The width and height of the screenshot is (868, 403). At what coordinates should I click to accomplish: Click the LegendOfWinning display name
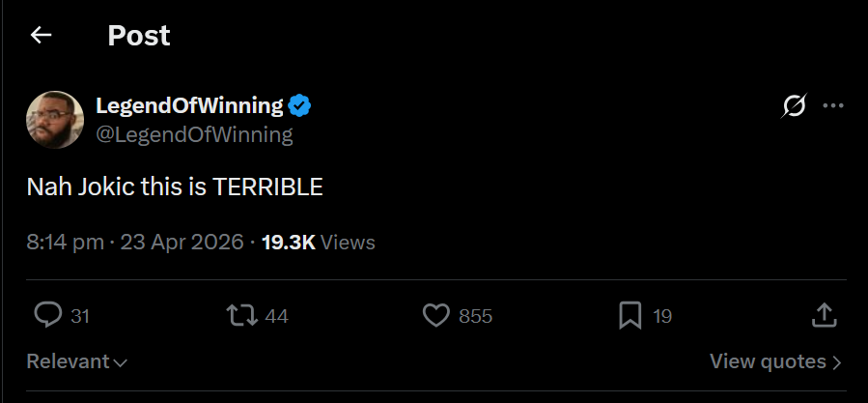(x=189, y=105)
